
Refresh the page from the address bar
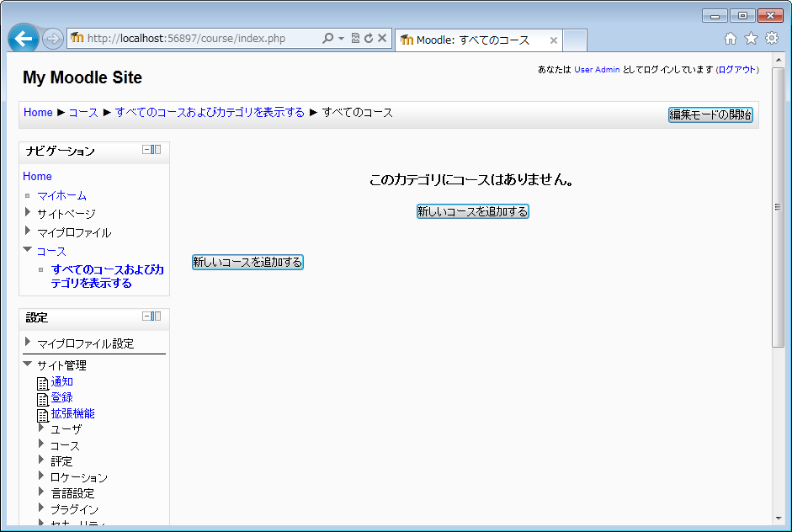click(x=369, y=39)
